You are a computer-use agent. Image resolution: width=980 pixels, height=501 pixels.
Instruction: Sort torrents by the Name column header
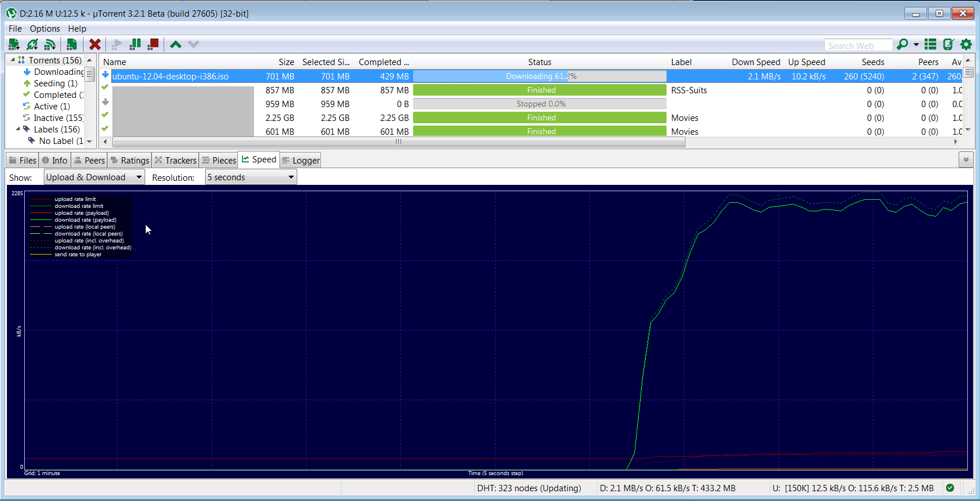coord(175,62)
